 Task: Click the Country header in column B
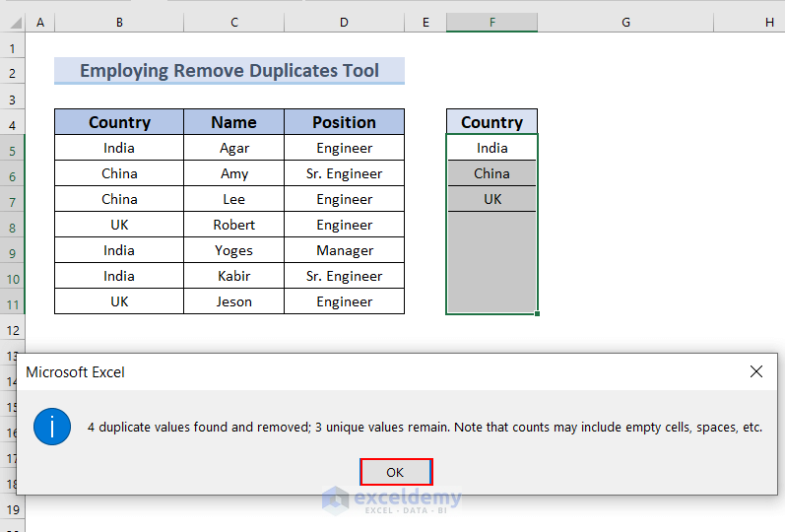(x=119, y=122)
